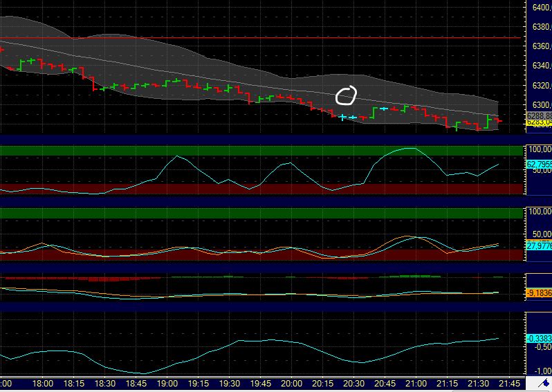This screenshot has height=392, width=552.
Task: Click the 6380 price scale label
Action: point(542,27)
